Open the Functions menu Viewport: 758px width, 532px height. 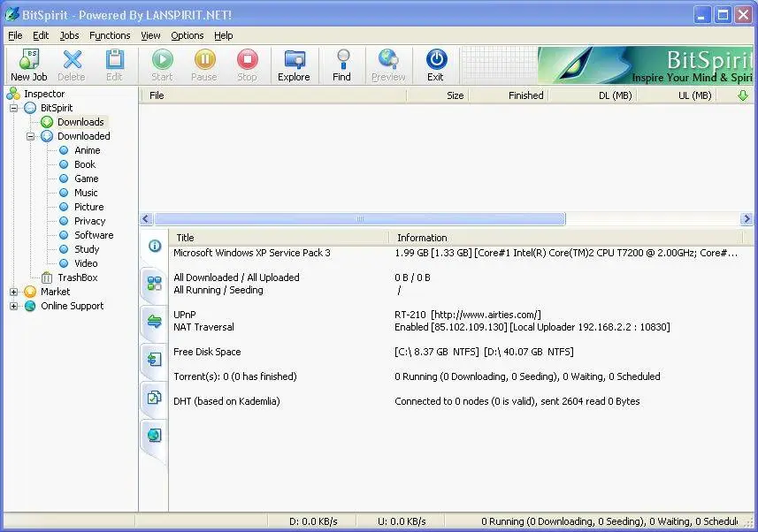tap(110, 35)
